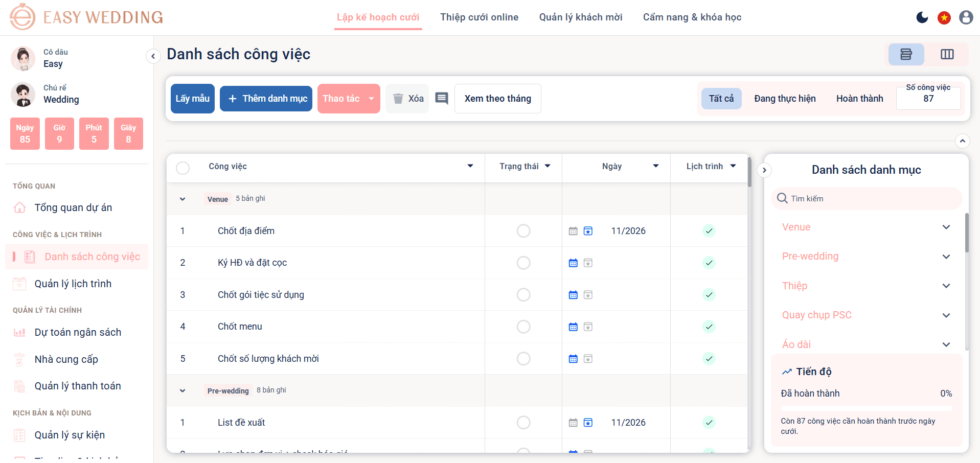Image resolution: width=980 pixels, height=463 pixels.
Task: Open Thao tác dropdown menu
Action: click(x=349, y=99)
